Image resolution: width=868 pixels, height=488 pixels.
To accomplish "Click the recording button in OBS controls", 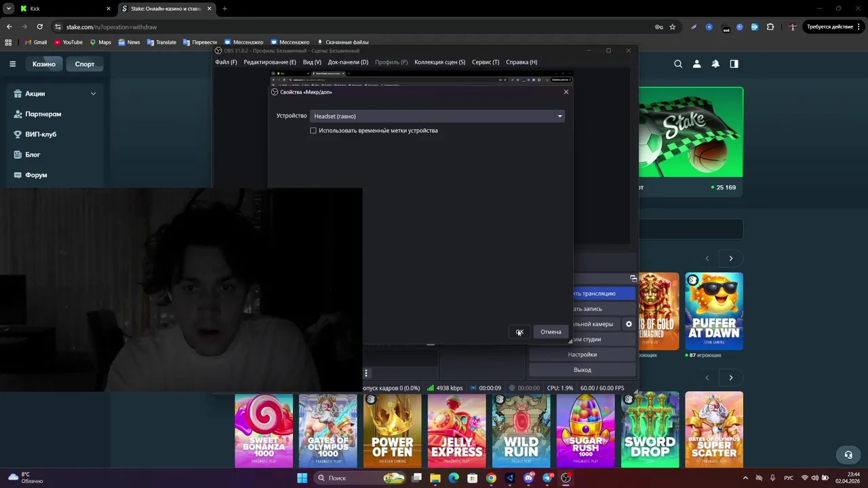I will (604, 309).
